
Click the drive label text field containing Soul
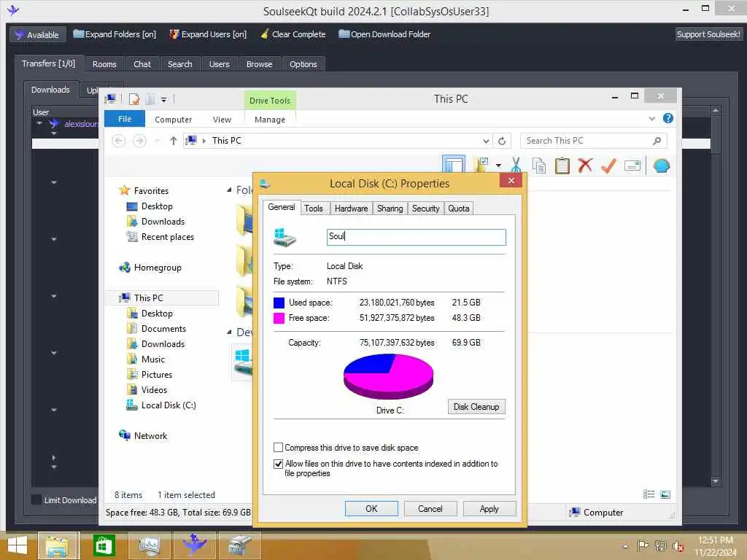(416, 237)
